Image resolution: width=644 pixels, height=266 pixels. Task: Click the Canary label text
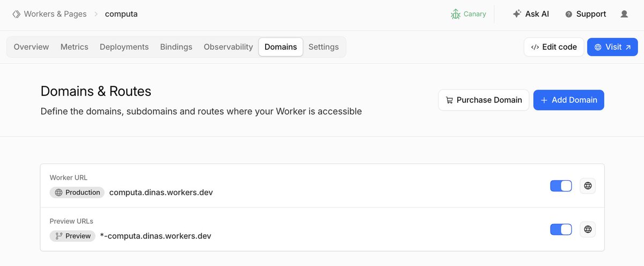(475, 14)
